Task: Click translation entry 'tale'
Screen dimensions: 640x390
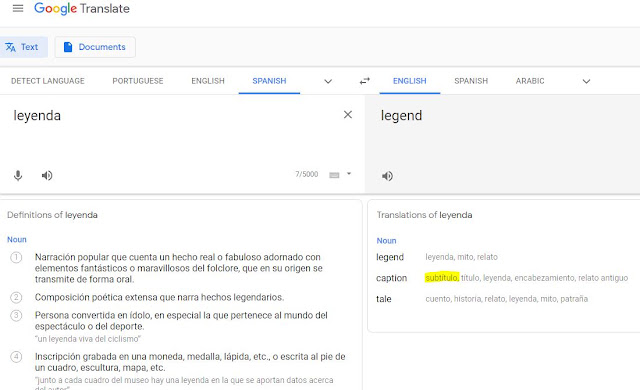Action: coord(384,299)
